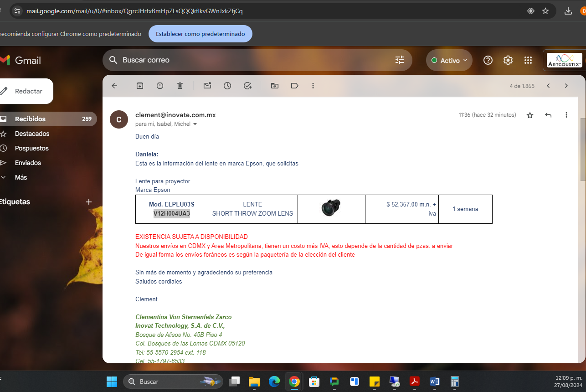Click the Artcoustix account logo

coord(565,60)
